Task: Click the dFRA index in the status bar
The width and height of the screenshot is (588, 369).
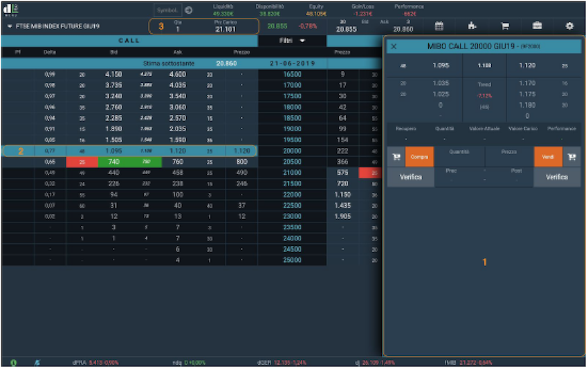Action: [x=95, y=363]
